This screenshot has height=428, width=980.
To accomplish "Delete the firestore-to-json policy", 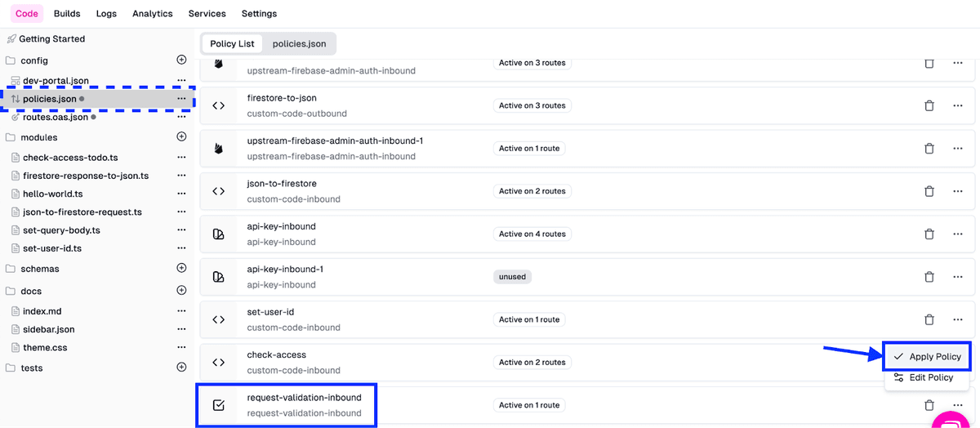I will point(929,105).
